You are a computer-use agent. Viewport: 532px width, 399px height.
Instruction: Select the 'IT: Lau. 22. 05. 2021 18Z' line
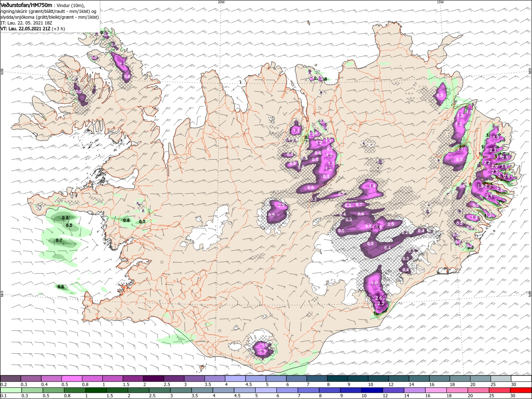pos(26,23)
